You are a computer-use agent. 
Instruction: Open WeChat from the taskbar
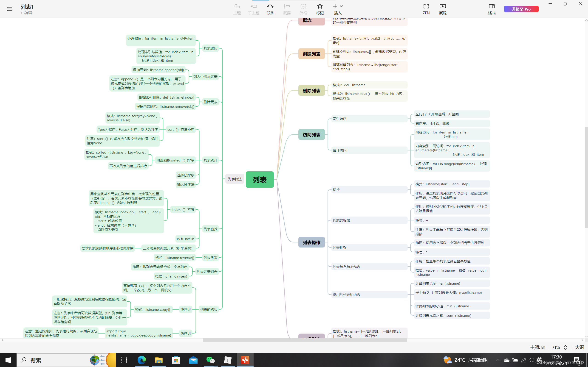(210, 360)
